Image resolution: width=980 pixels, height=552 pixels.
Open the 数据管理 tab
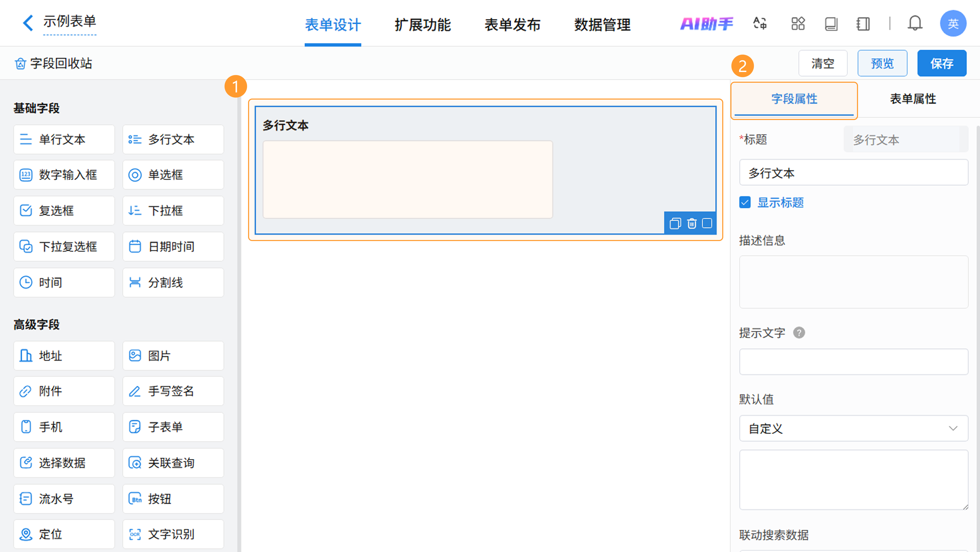(602, 25)
